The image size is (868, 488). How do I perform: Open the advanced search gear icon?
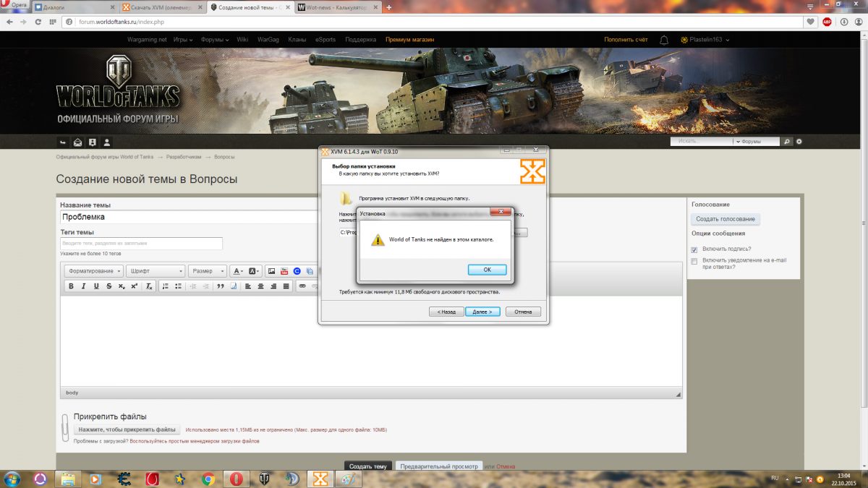coord(799,142)
